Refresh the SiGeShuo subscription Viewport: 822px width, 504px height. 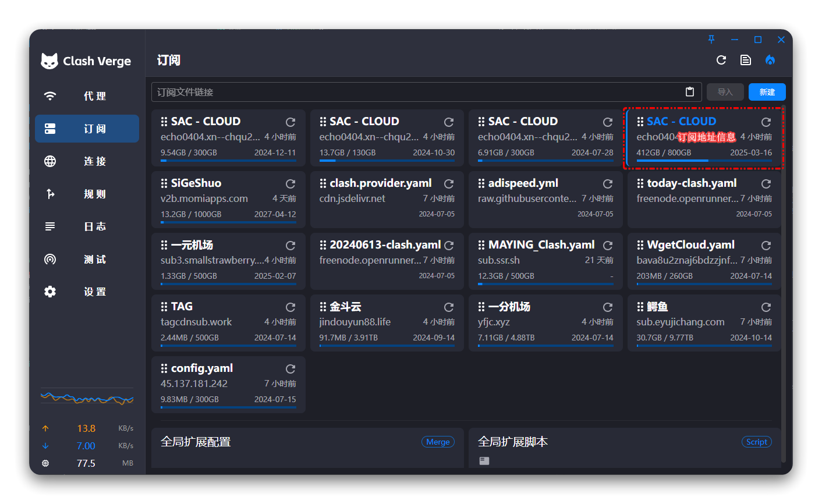coord(290,184)
